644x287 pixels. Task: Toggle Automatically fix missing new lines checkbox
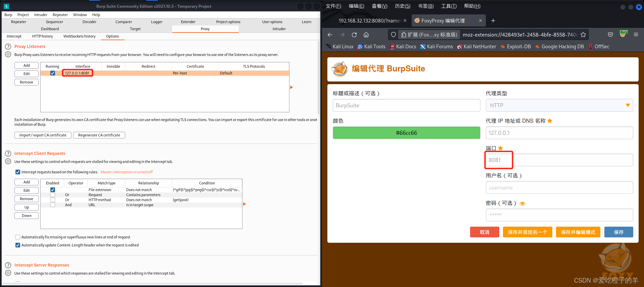point(18,237)
